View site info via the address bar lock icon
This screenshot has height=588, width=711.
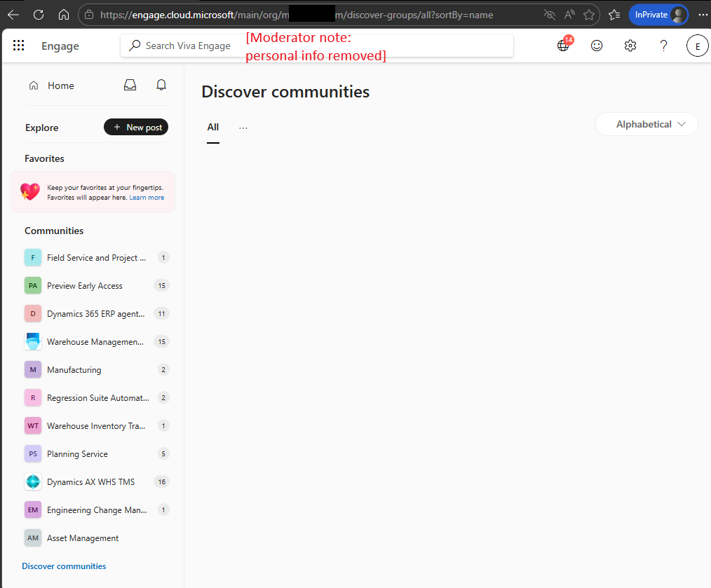[x=89, y=15]
